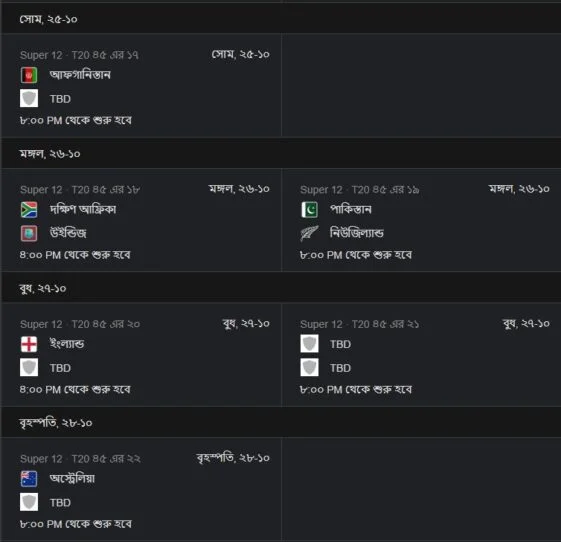561x542 pixels.
Task: Open the পাকিস্তান team name
Action: click(x=351, y=209)
